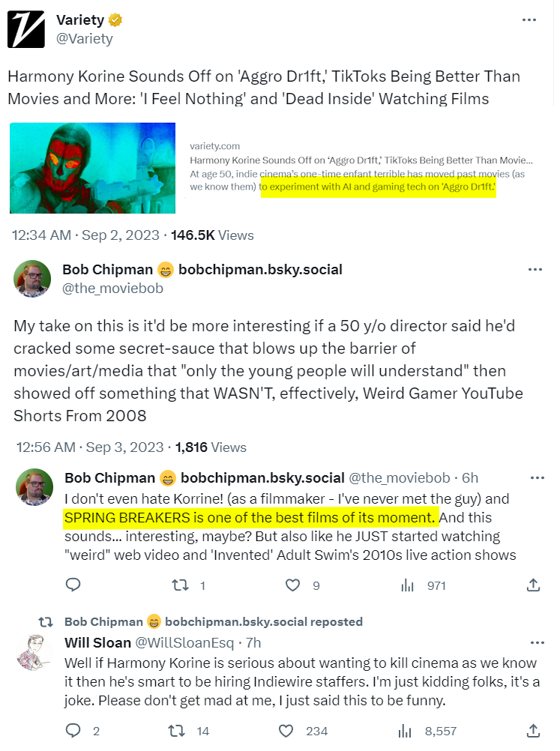560x751 pixels.
Task: Retweet Bob Chipman's Spring Breakers tweet
Action: 181,585
